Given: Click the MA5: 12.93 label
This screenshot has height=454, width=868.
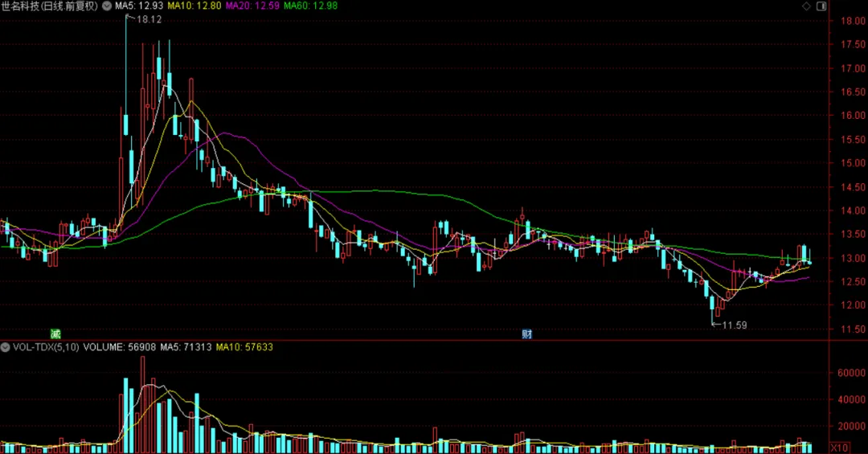Looking at the screenshot, I should [139, 6].
